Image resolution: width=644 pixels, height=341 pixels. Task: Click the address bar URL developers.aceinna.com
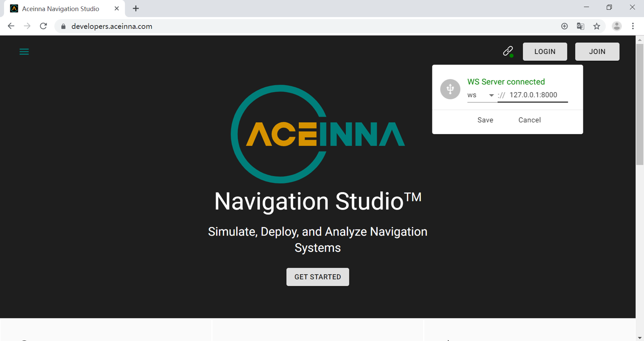(112, 26)
